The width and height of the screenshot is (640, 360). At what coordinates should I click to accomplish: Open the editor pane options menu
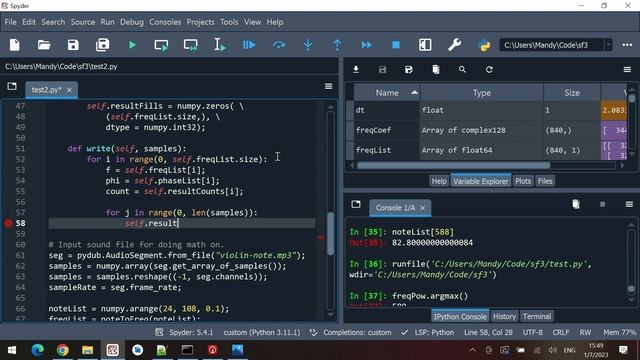(329, 86)
